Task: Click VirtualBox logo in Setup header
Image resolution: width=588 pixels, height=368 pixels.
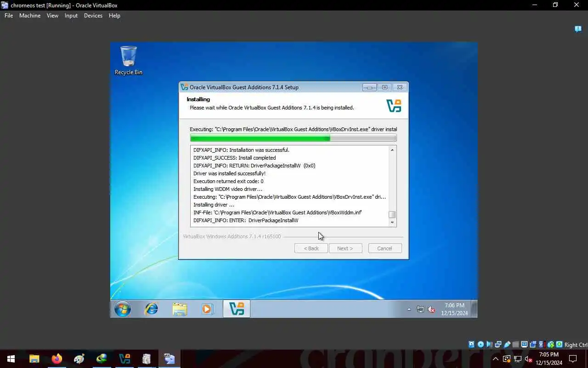Action: (394, 105)
